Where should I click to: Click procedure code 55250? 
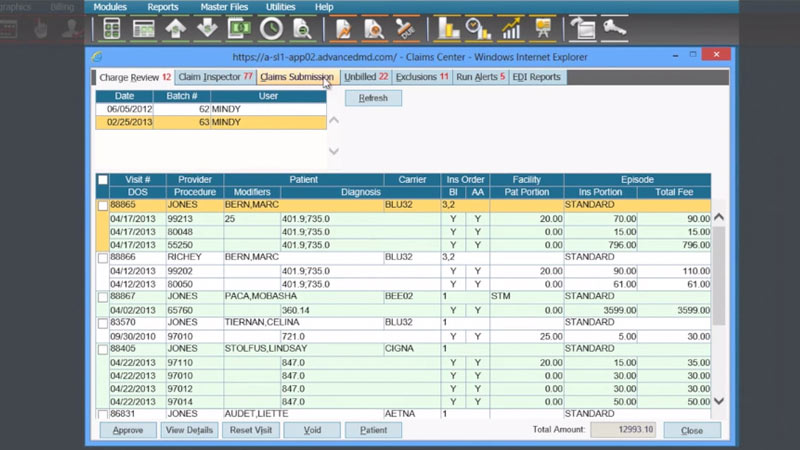[x=180, y=245]
